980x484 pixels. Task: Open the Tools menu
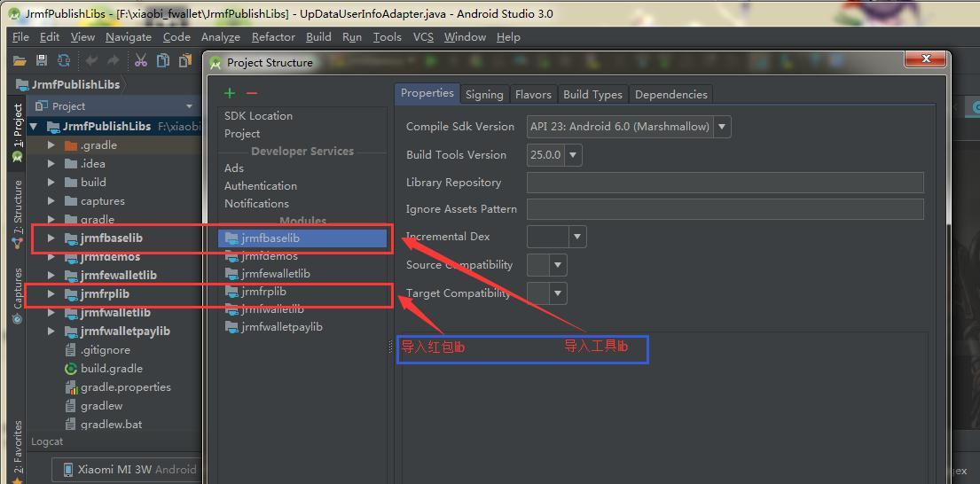coord(388,37)
